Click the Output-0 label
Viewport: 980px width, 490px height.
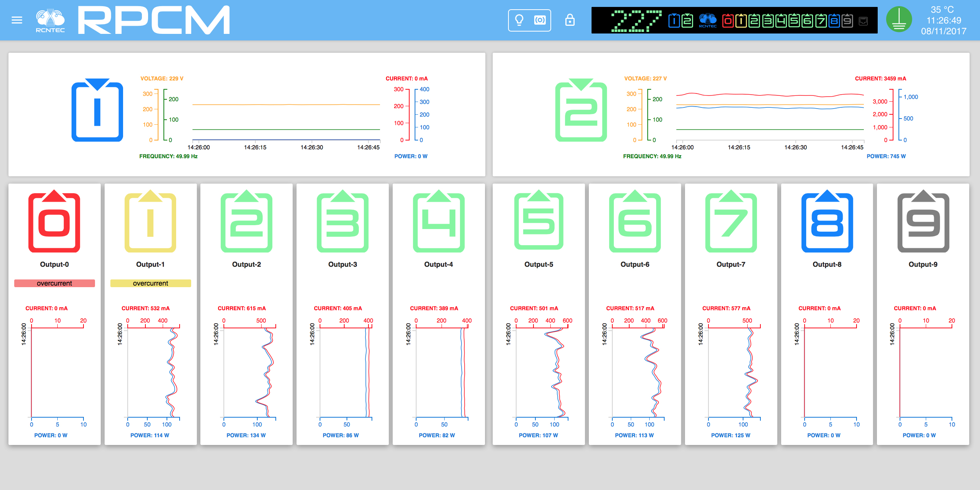pos(55,264)
